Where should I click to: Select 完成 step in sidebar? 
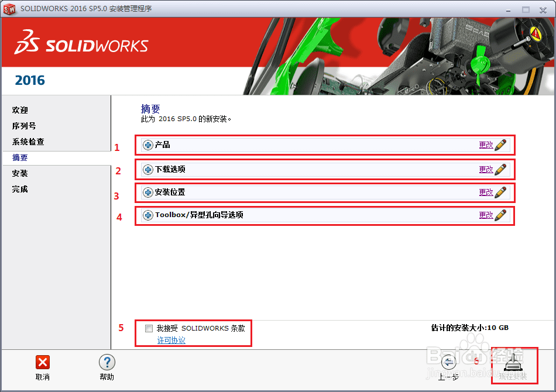coord(20,189)
